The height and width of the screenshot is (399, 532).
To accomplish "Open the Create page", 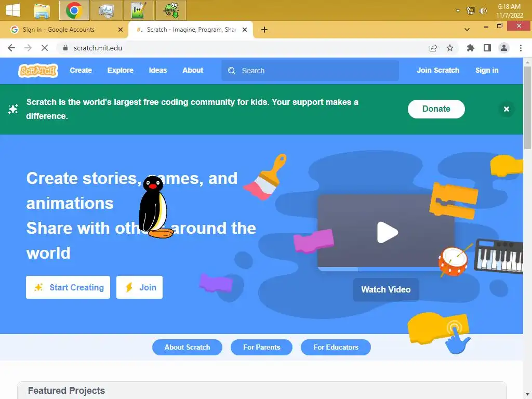I will pyautogui.click(x=81, y=70).
